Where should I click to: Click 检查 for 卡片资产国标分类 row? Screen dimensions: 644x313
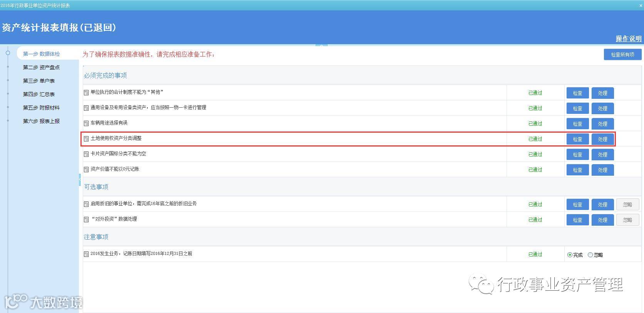click(x=577, y=155)
